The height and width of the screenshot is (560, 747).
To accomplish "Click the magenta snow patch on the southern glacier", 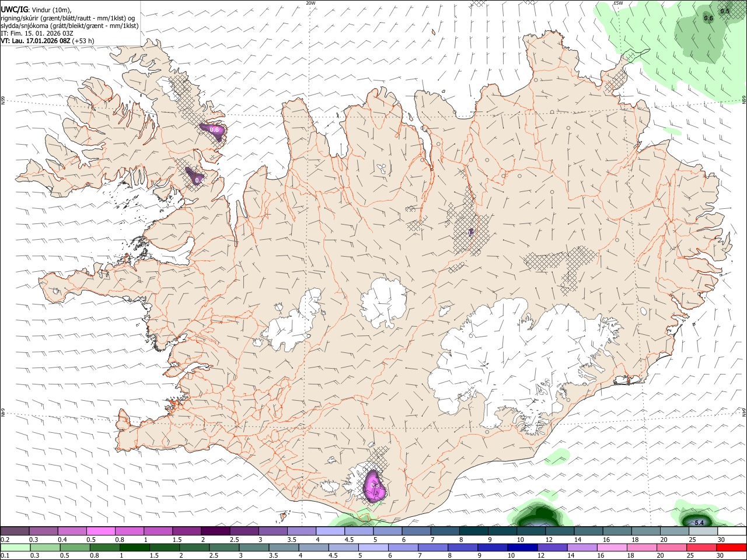I will 373,487.
